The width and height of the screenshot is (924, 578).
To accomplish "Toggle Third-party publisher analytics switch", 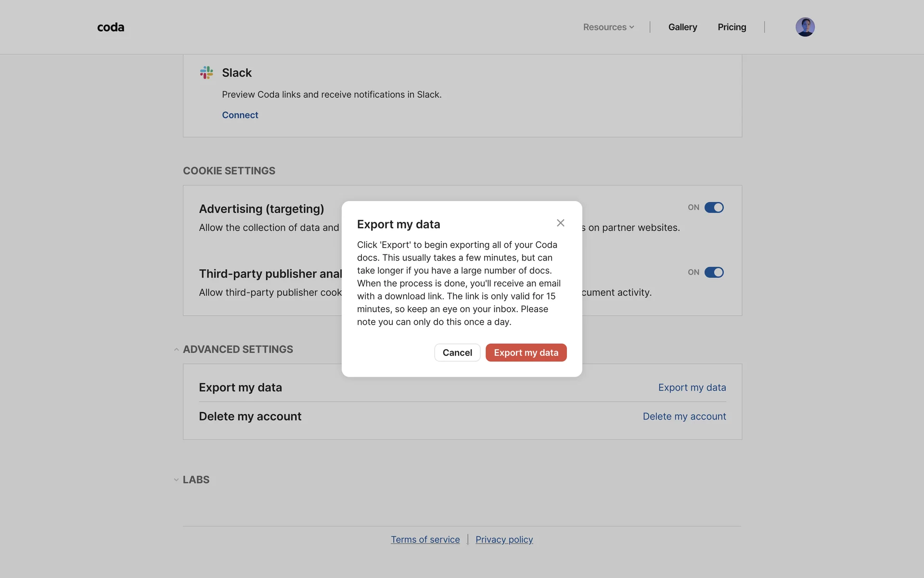I will (714, 273).
